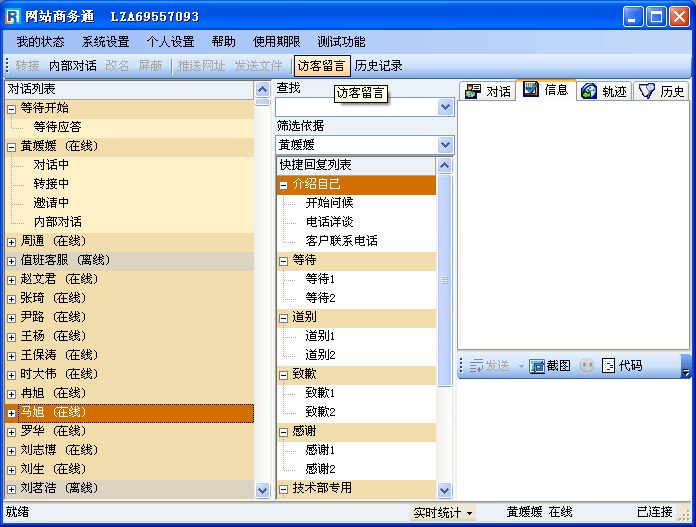This screenshot has height=527, width=696.
Task: Click the 已连接 status bar text
Action: point(655,512)
